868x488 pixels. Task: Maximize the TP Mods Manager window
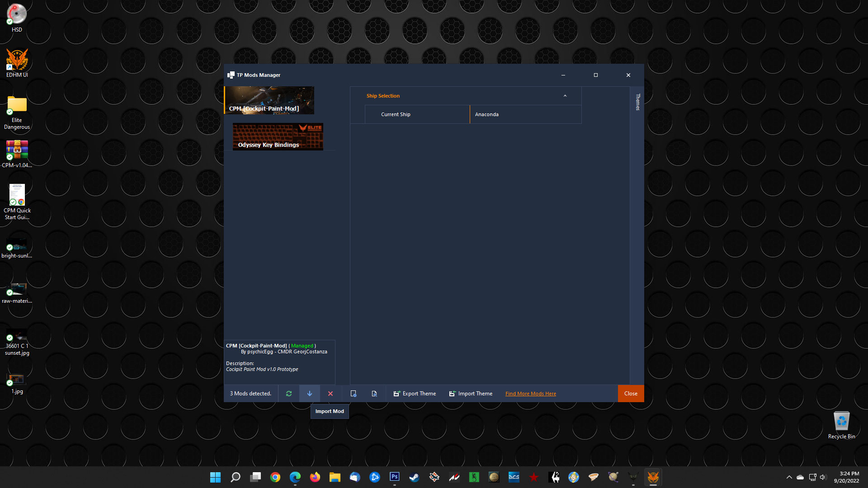(596, 75)
